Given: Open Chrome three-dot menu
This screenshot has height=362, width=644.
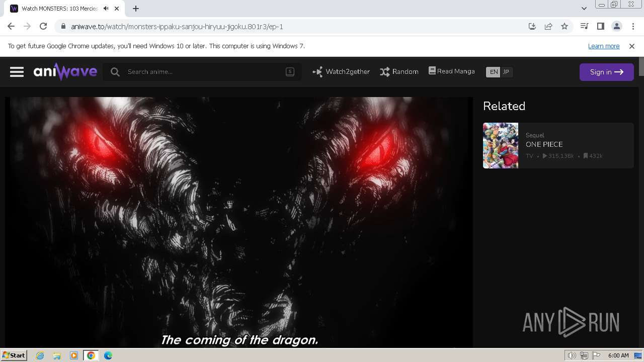Looking at the screenshot, I should (x=633, y=26).
